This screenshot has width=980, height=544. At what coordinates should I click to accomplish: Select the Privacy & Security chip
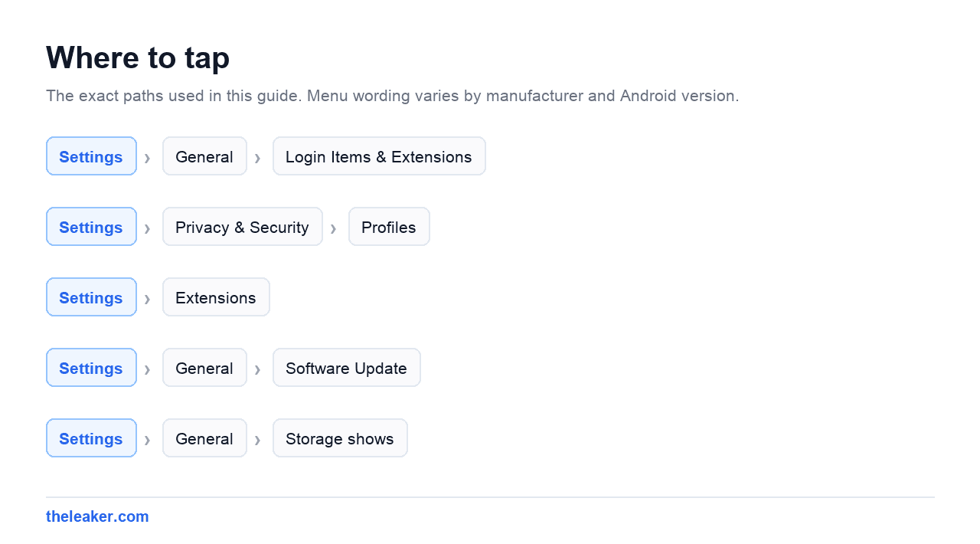pyautogui.click(x=242, y=227)
